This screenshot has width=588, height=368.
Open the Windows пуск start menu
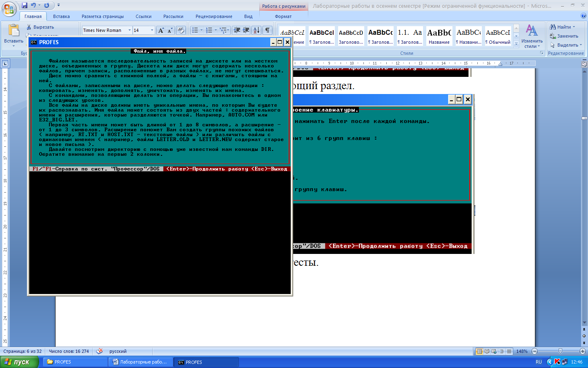[19, 362]
